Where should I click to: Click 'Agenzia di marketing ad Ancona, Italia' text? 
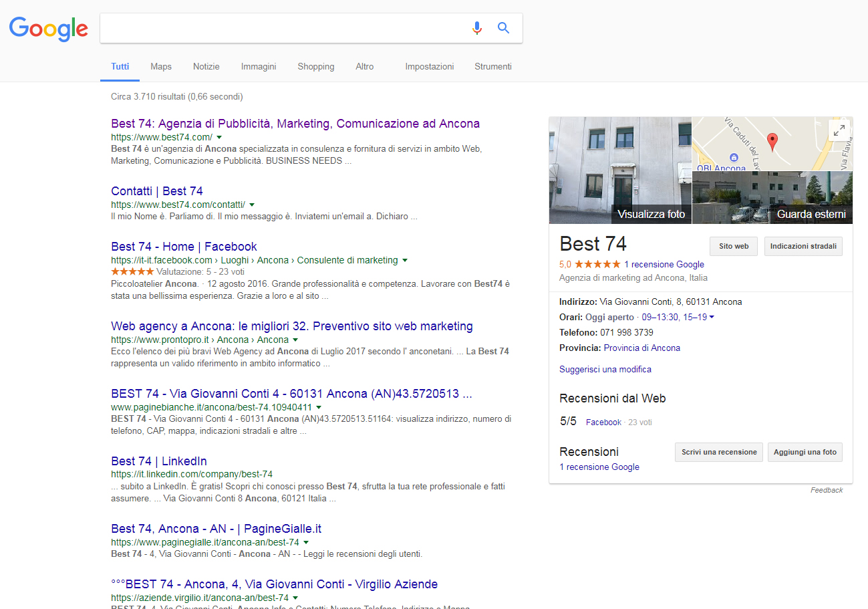click(x=633, y=277)
